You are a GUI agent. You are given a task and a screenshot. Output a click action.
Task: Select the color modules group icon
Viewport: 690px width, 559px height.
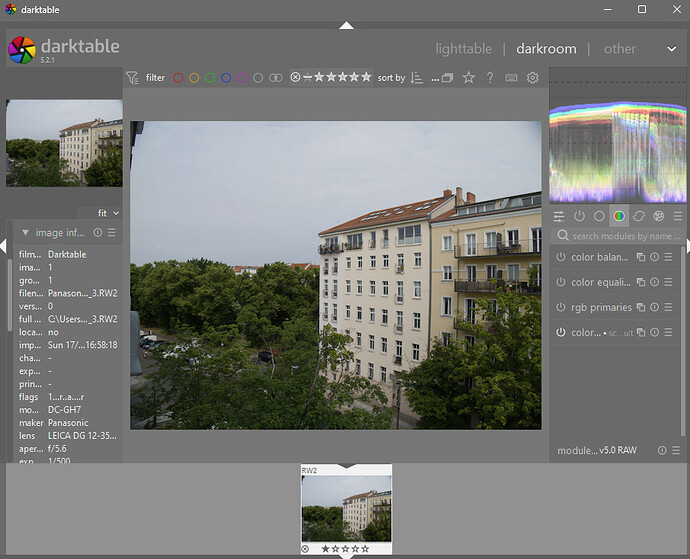619,216
